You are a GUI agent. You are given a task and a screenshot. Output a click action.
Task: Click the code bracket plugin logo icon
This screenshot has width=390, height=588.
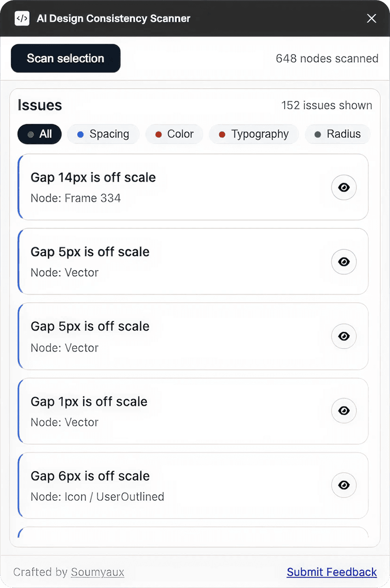(x=22, y=18)
